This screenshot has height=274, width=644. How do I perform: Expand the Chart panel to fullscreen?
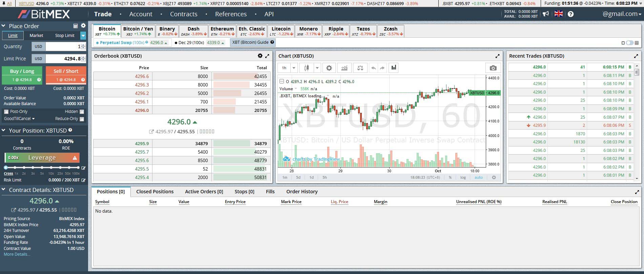tap(497, 56)
